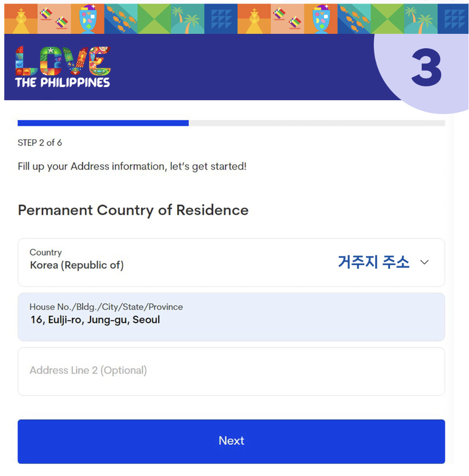Open the Country dropdown chevron arrow
This screenshot has width=469, height=476.
coord(424,262)
